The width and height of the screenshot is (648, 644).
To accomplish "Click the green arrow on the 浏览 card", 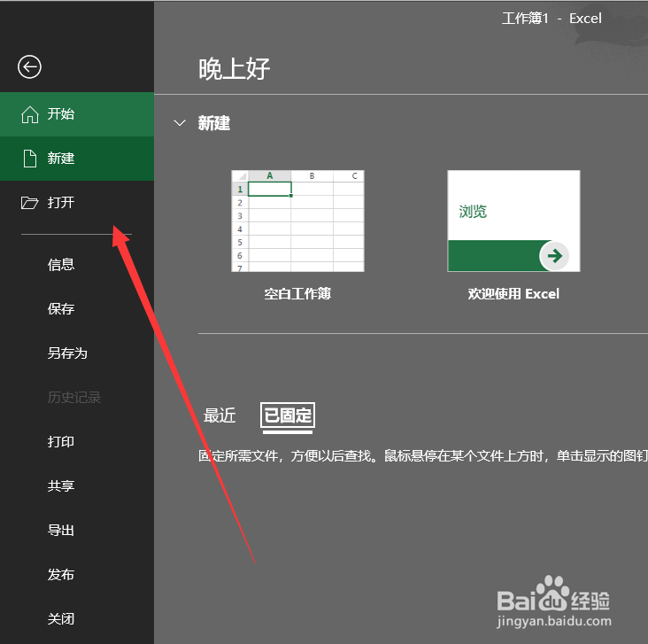I will click(x=554, y=256).
